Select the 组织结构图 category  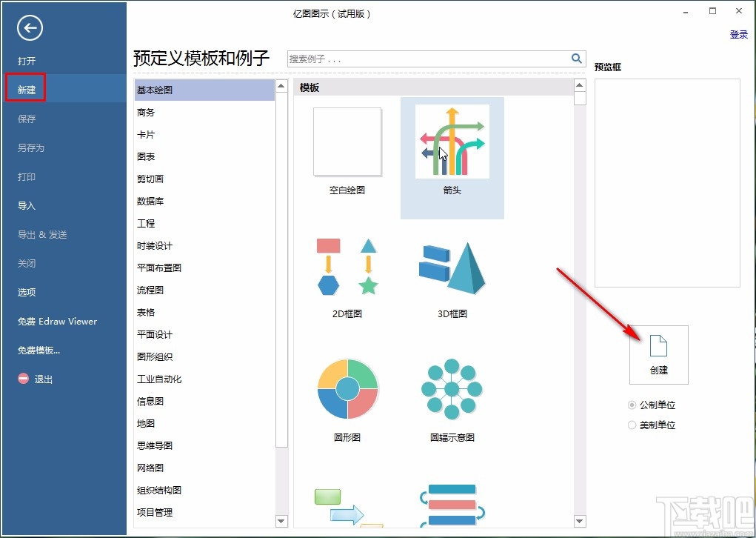click(204, 490)
